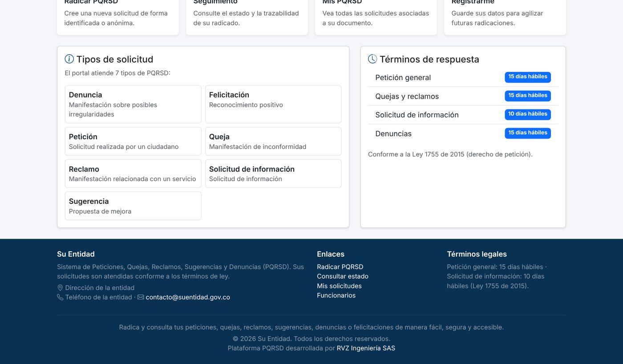Select the Felicitación request type card

click(x=273, y=104)
